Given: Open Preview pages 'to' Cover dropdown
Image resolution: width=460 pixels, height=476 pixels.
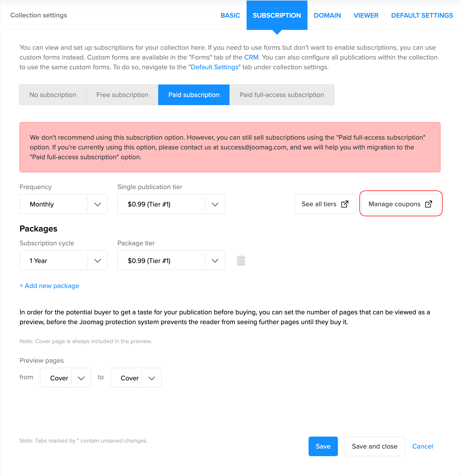Looking at the screenshot, I should point(136,378).
